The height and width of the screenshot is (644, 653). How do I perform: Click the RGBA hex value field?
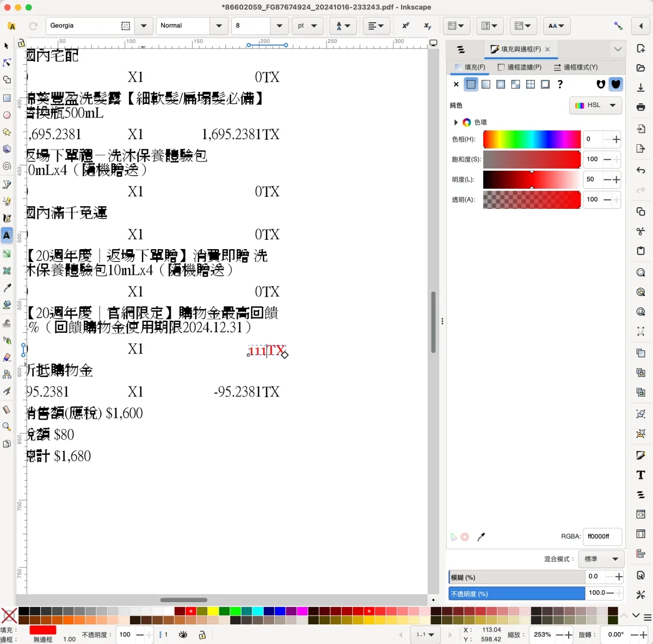[602, 536]
